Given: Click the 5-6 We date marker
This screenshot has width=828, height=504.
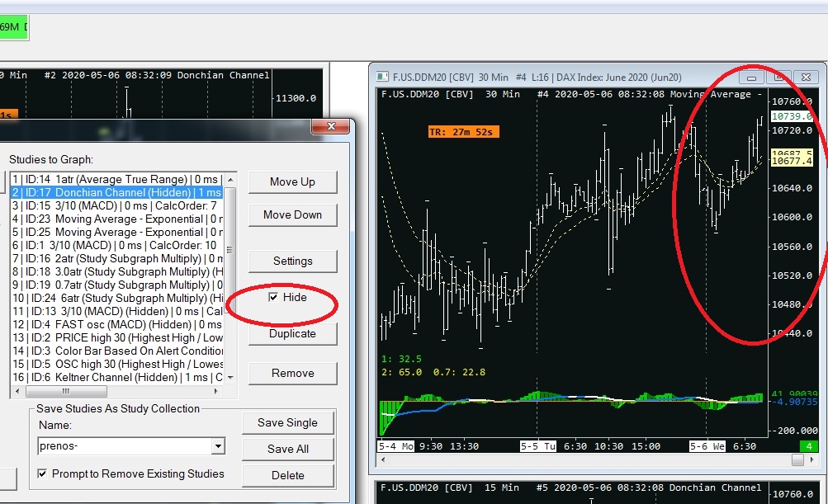Looking at the screenshot, I should [707, 446].
